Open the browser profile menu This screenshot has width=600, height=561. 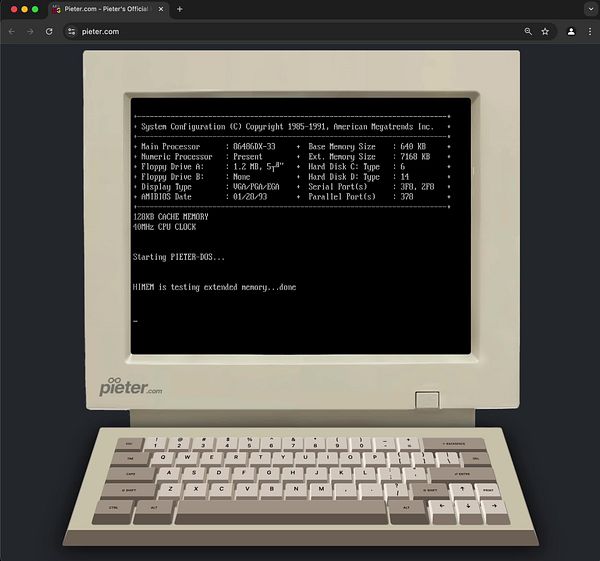(x=571, y=31)
